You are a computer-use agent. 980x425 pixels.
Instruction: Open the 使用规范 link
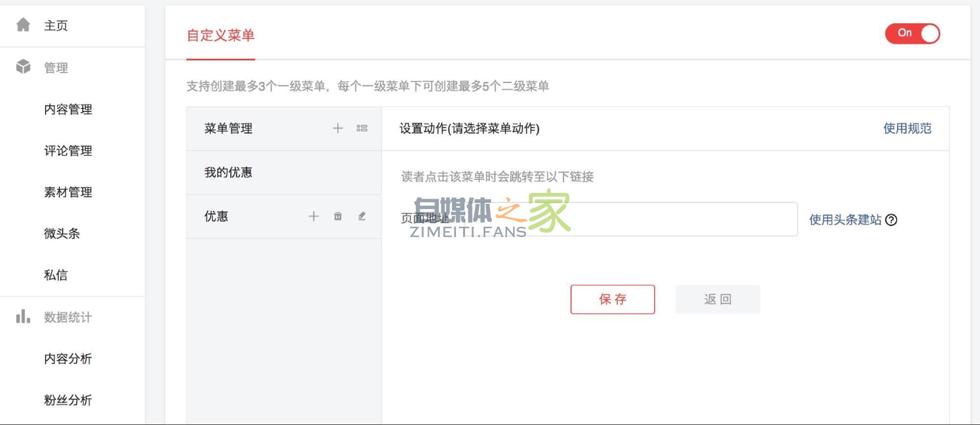[x=907, y=129]
